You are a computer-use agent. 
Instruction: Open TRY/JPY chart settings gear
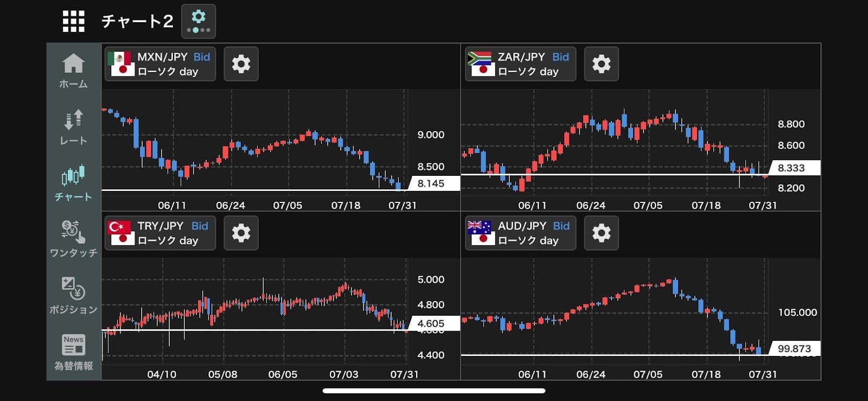tap(241, 233)
